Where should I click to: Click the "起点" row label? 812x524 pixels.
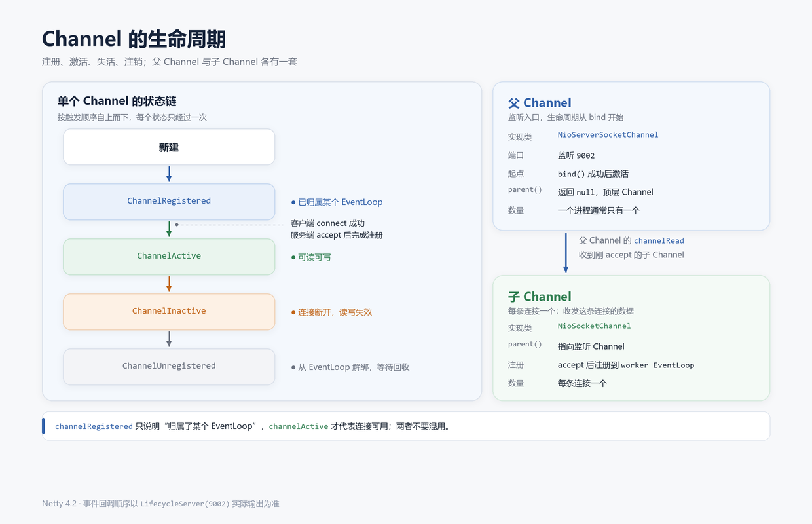516,174
